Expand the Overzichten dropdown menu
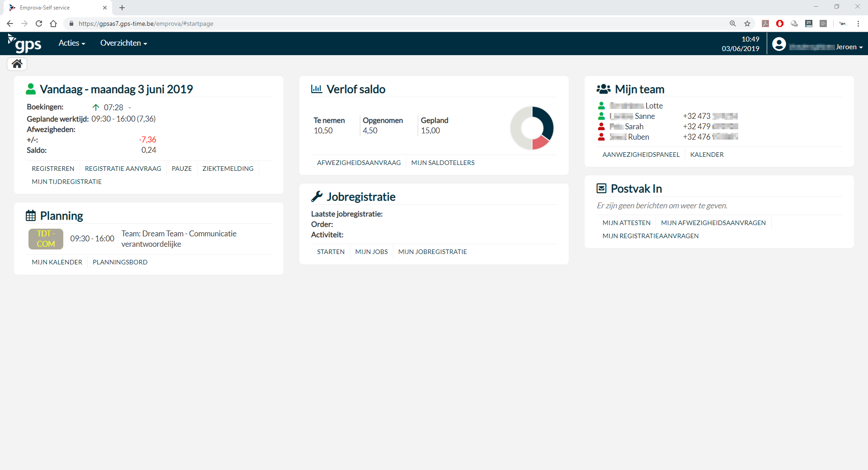Image resolution: width=868 pixels, height=470 pixels. (123, 43)
